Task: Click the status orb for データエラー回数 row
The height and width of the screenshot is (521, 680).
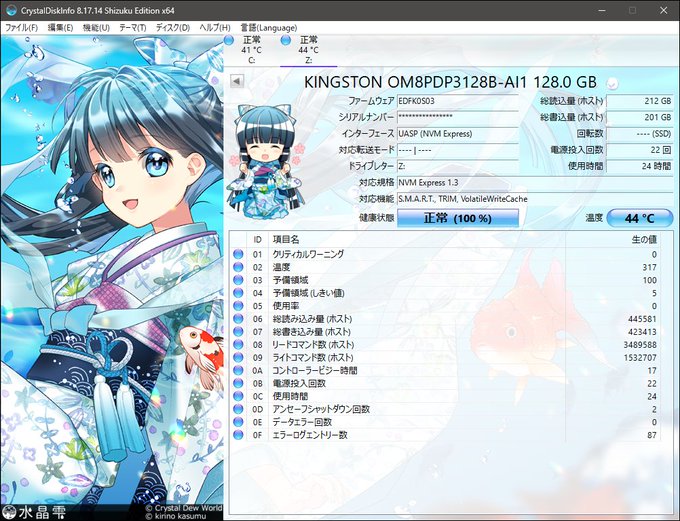Action: pyautogui.click(x=238, y=422)
